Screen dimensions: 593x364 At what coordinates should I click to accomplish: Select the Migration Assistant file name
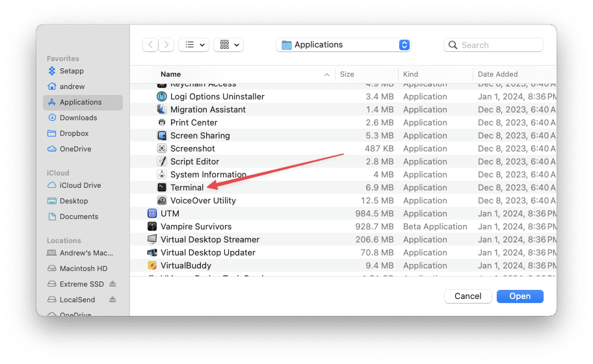[207, 110]
